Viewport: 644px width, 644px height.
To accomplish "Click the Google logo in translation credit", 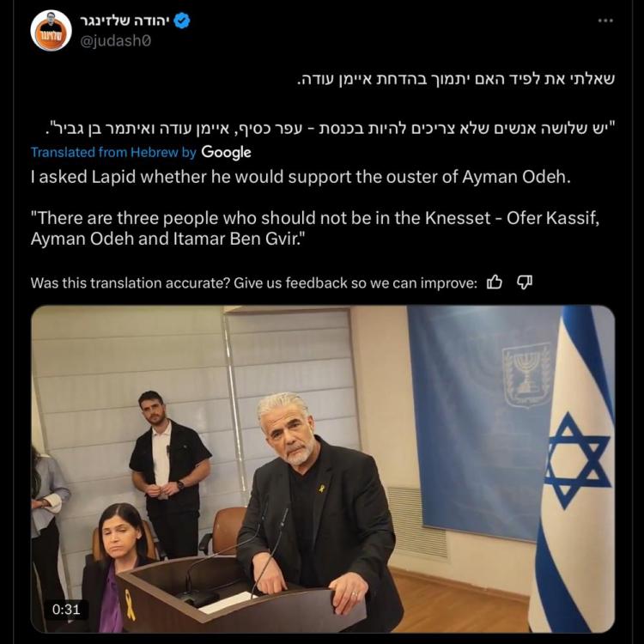I will 226,152.
